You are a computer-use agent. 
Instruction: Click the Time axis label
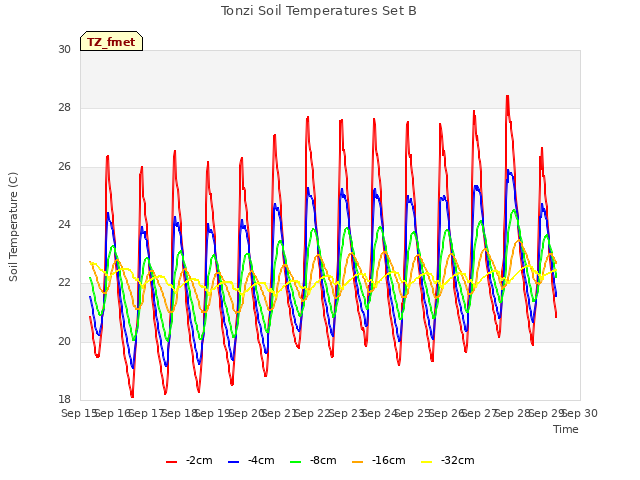[566, 429]
